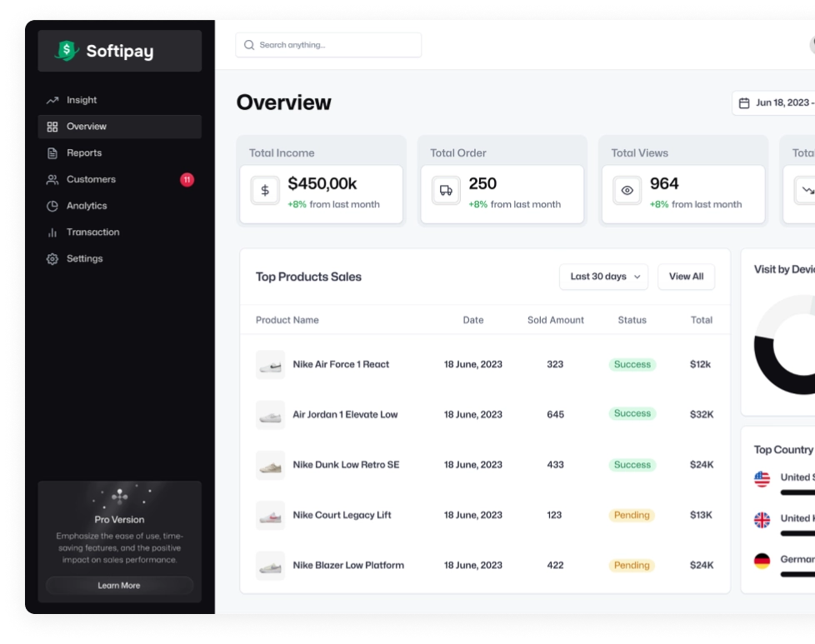Click the Germany progress bar
815x644 pixels.
(797, 575)
